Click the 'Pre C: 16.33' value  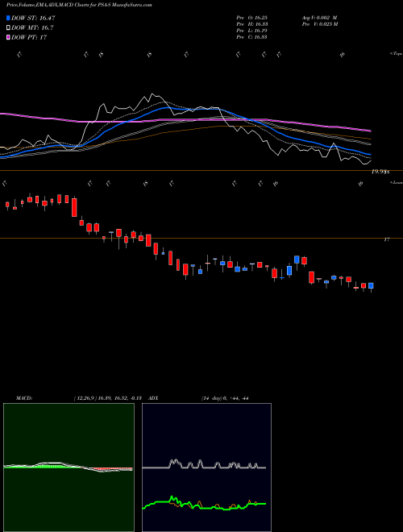[x=251, y=37]
